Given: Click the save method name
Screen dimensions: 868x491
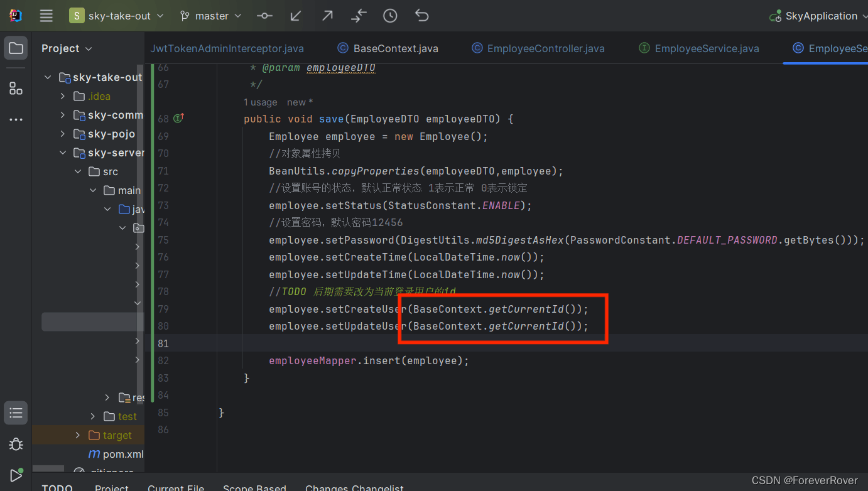Looking at the screenshot, I should click(331, 119).
